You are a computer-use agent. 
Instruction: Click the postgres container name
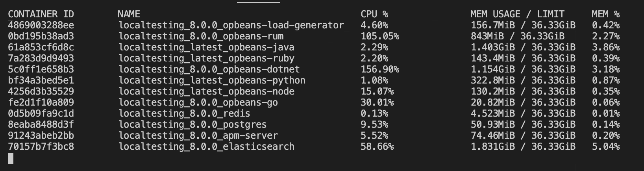pos(192,125)
